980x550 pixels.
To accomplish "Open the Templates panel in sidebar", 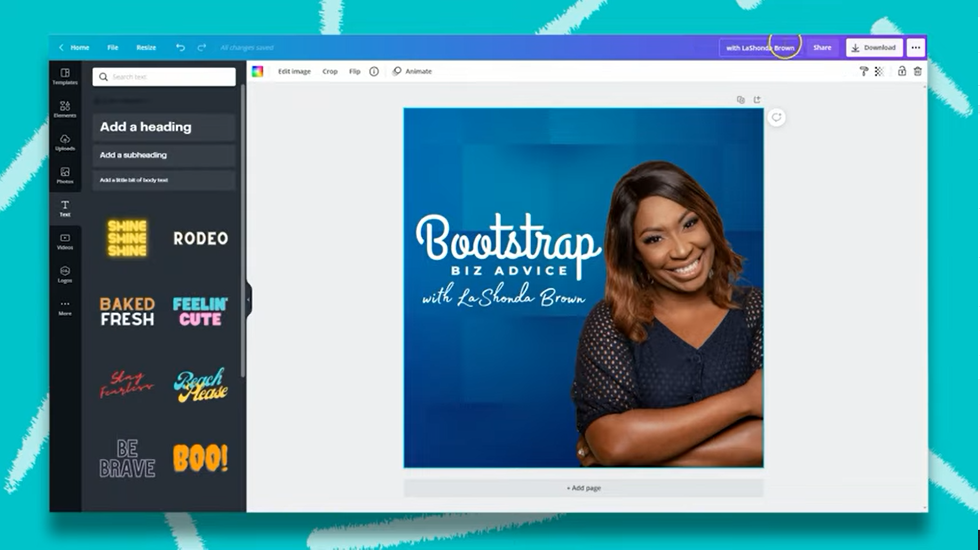I will [x=65, y=76].
